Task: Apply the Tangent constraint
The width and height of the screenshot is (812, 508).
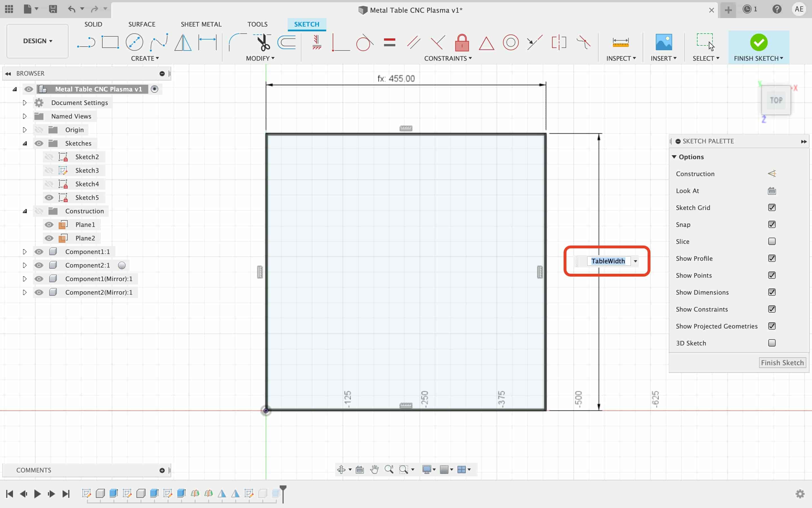Action: tap(365, 43)
